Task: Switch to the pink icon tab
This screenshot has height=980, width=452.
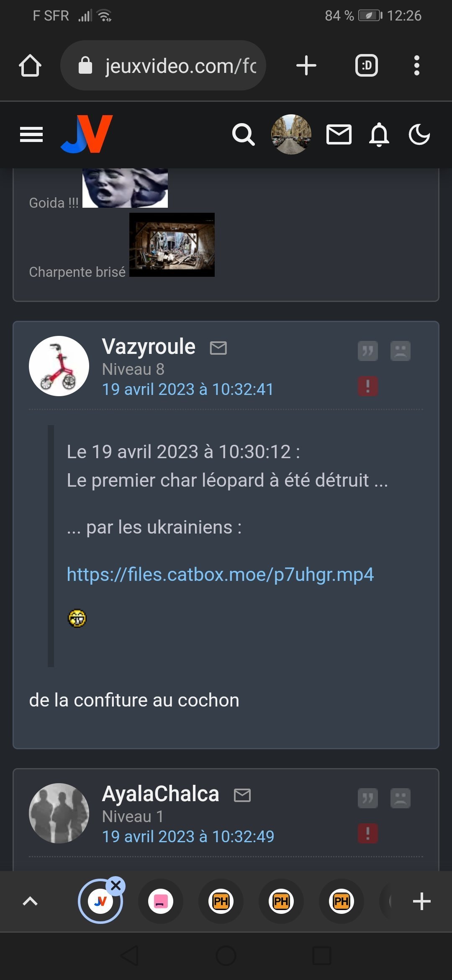Action: 161,901
